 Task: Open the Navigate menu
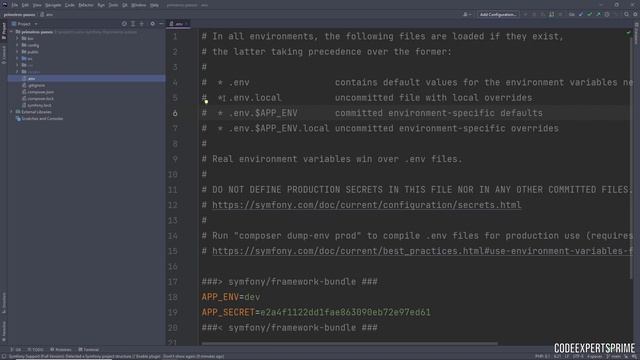[x=53, y=5]
